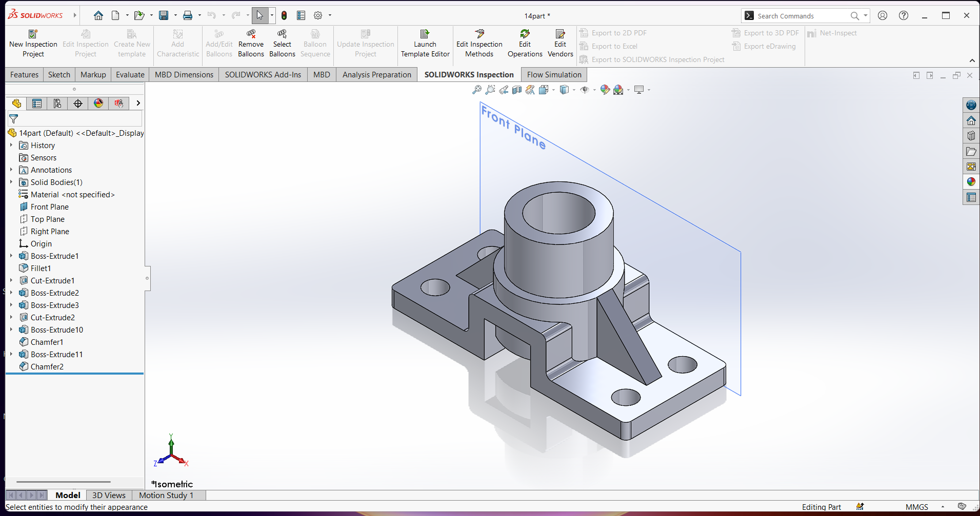The height and width of the screenshot is (516, 980).
Task: Open the Home tab in the right task pane
Action: click(x=971, y=120)
